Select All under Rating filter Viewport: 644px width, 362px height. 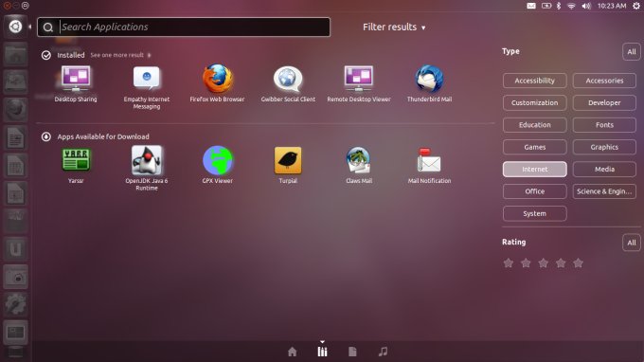click(632, 243)
